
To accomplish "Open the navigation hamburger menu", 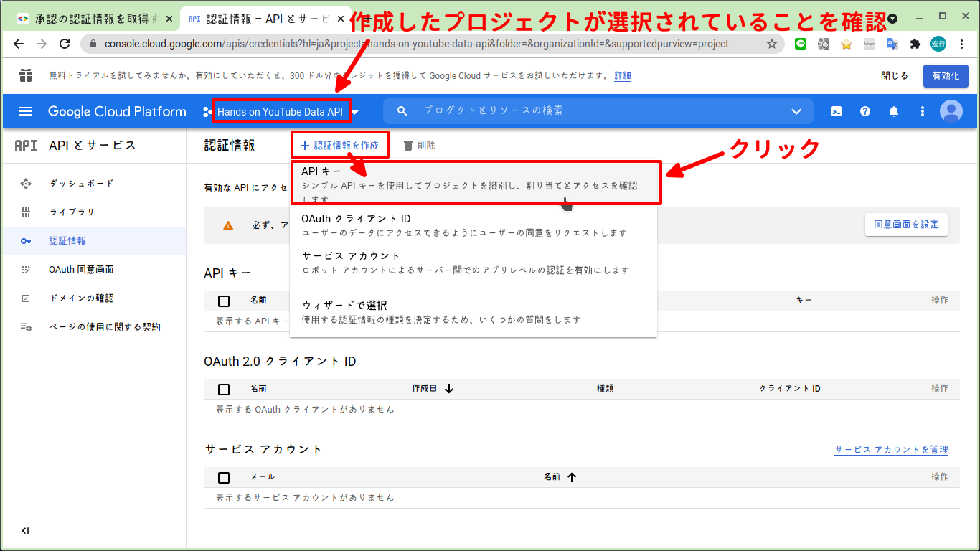I will coord(26,111).
